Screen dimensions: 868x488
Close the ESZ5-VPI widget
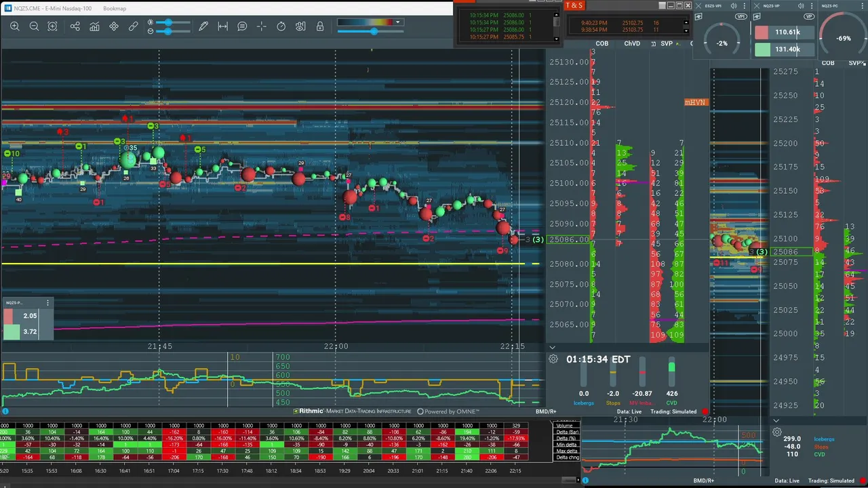tap(698, 5)
